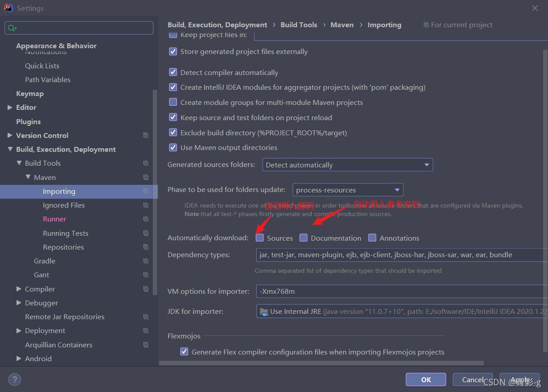Click the project-level icon beside Runner
This screenshot has height=392, width=548.
coord(146,219)
